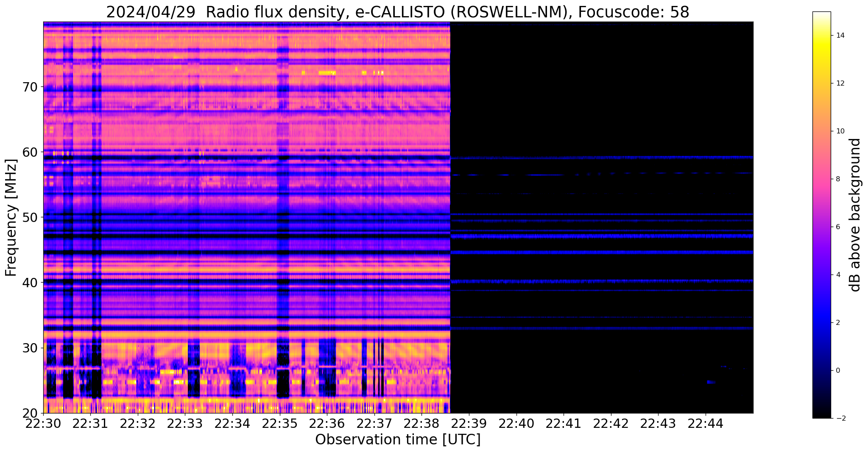868x452 pixels.
Task: Click the 22:32 time tick label
Action: click(138, 423)
